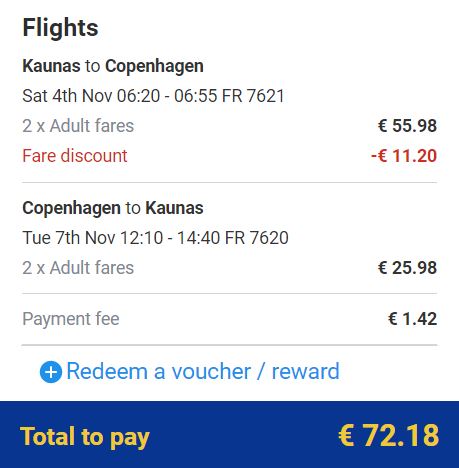Select the € 25.98 return fare price
Viewport: 459px width, 468px height.
tap(407, 268)
